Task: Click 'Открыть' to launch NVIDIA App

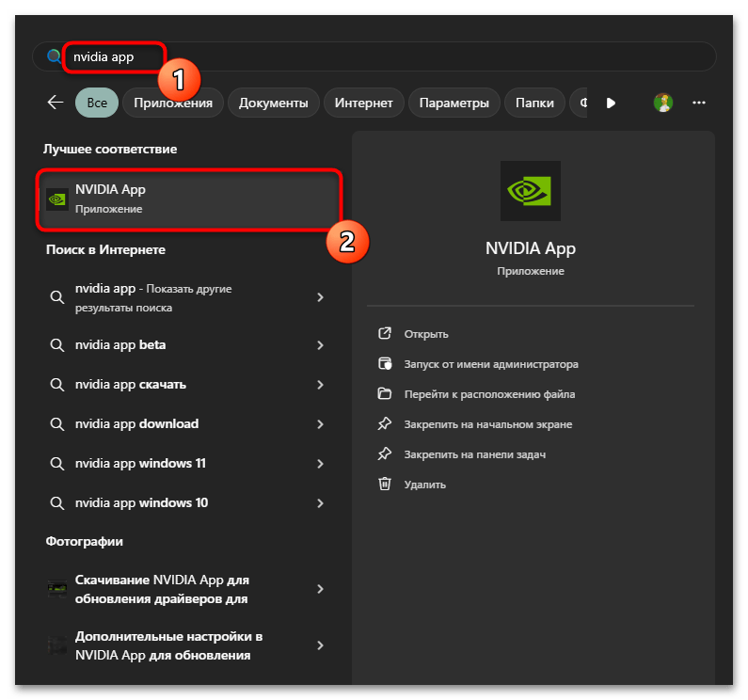Action: pos(426,334)
